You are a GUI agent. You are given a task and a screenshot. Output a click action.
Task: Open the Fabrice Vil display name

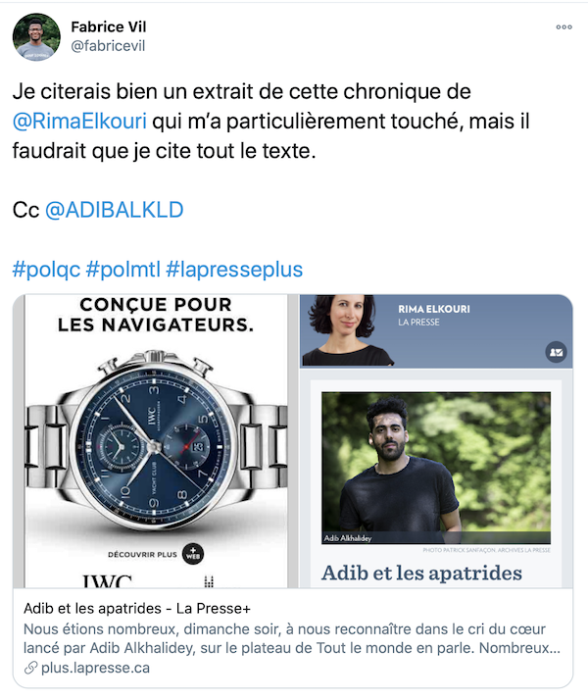(109, 26)
